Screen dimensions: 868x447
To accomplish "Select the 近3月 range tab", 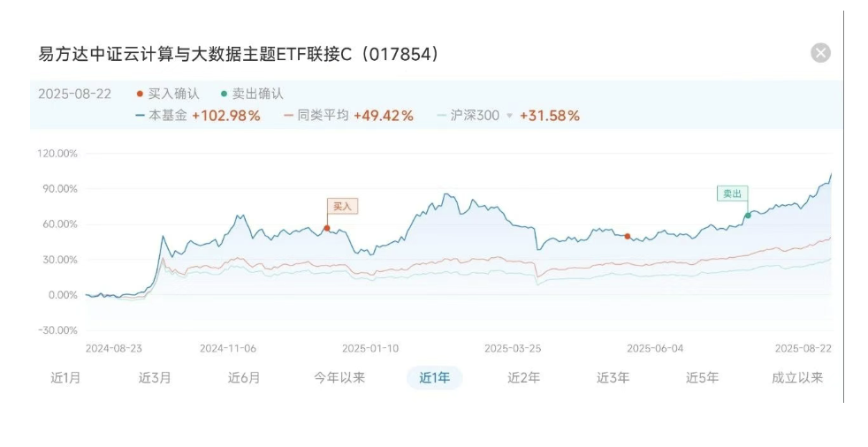I will tap(155, 377).
